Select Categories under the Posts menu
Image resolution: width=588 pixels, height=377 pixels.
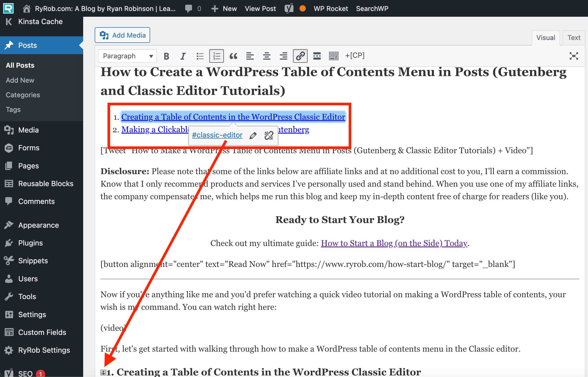(x=23, y=95)
